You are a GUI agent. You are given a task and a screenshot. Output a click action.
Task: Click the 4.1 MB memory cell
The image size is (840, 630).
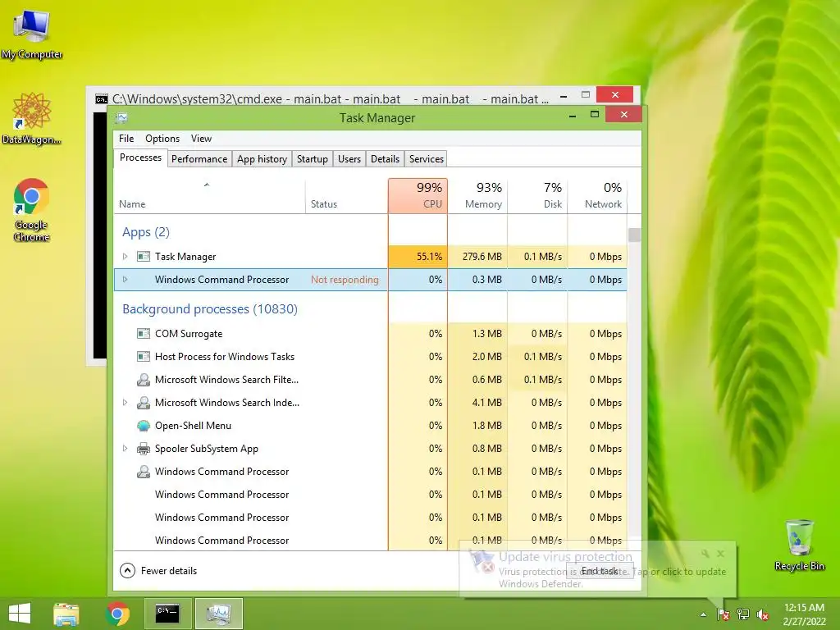coord(478,403)
